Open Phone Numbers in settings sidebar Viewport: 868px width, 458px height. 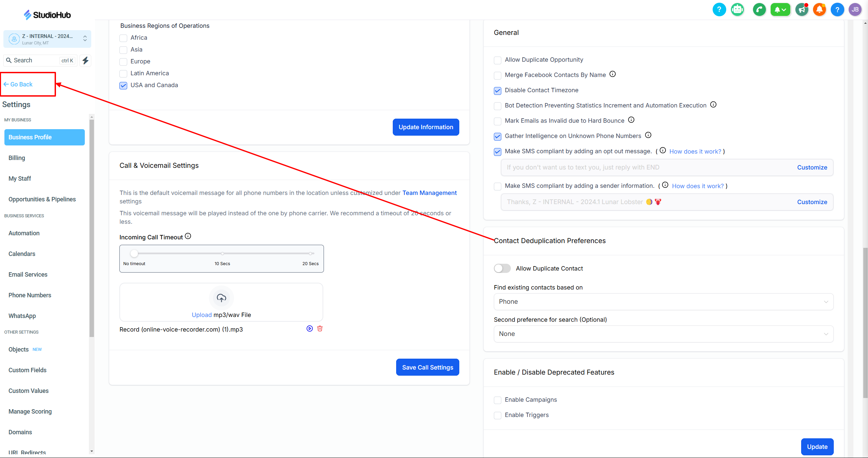pos(30,295)
